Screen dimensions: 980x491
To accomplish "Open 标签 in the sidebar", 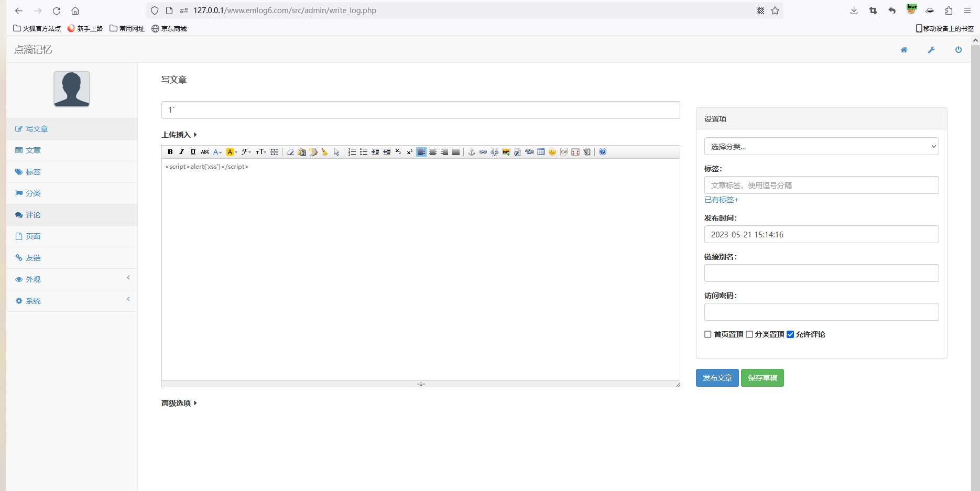I will (72, 172).
